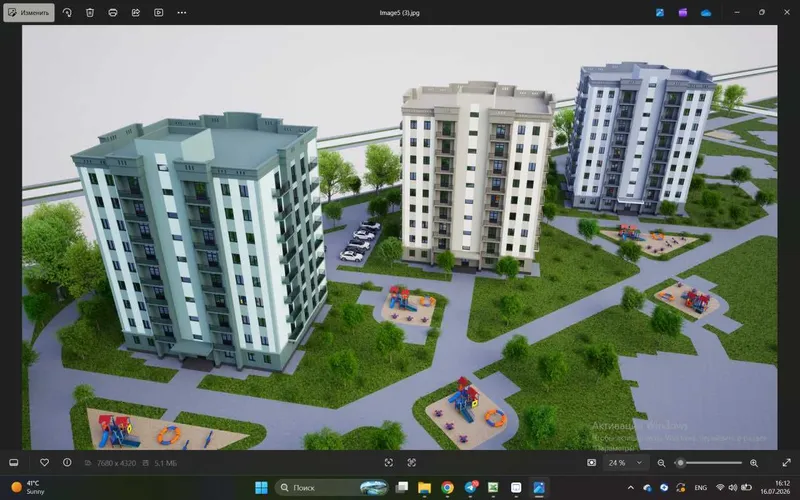Open the white app icon next to Excel
This screenshot has height=500, width=800.
point(516,488)
